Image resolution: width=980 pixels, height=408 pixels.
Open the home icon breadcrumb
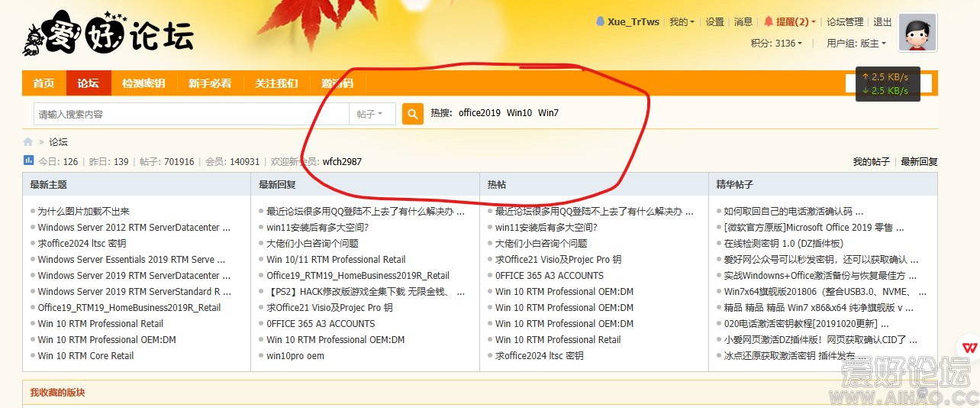coord(28,142)
